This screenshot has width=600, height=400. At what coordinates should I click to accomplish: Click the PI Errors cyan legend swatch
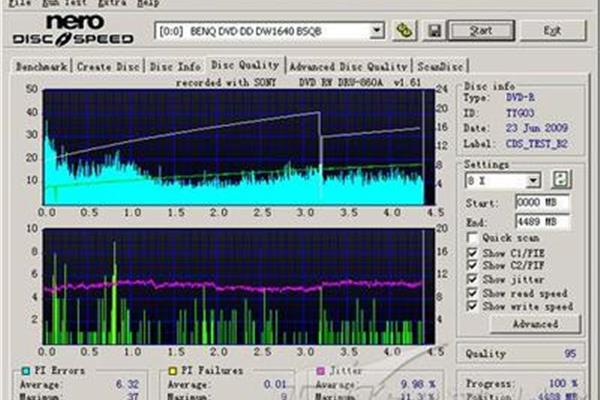point(26,371)
